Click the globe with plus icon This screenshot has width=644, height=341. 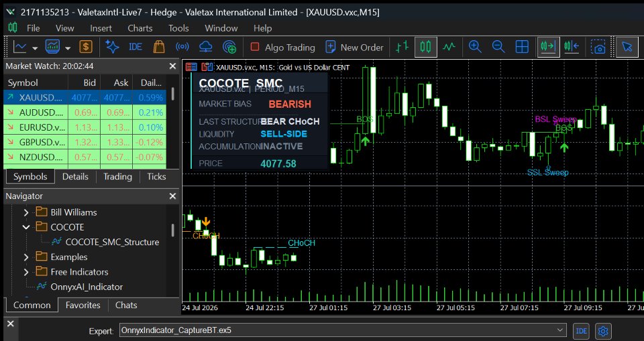click(229, 47)
